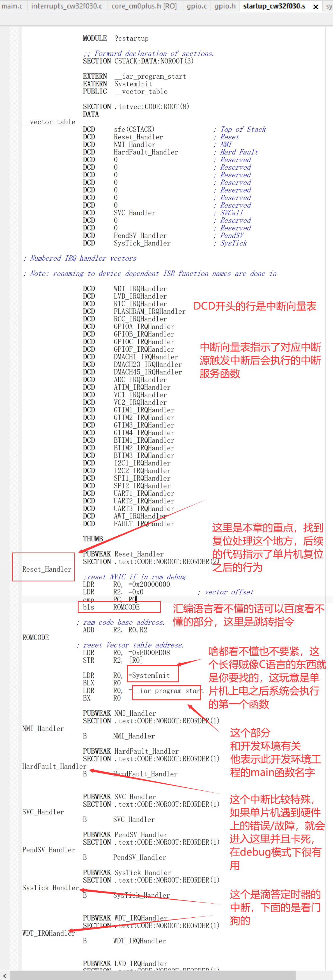Open the gpio.h editor tab
The image size is (333, 980).
coord(225,6)
